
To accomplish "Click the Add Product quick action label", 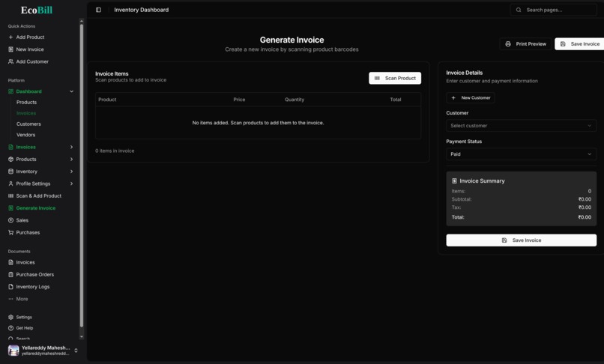I will coord(30,37).
